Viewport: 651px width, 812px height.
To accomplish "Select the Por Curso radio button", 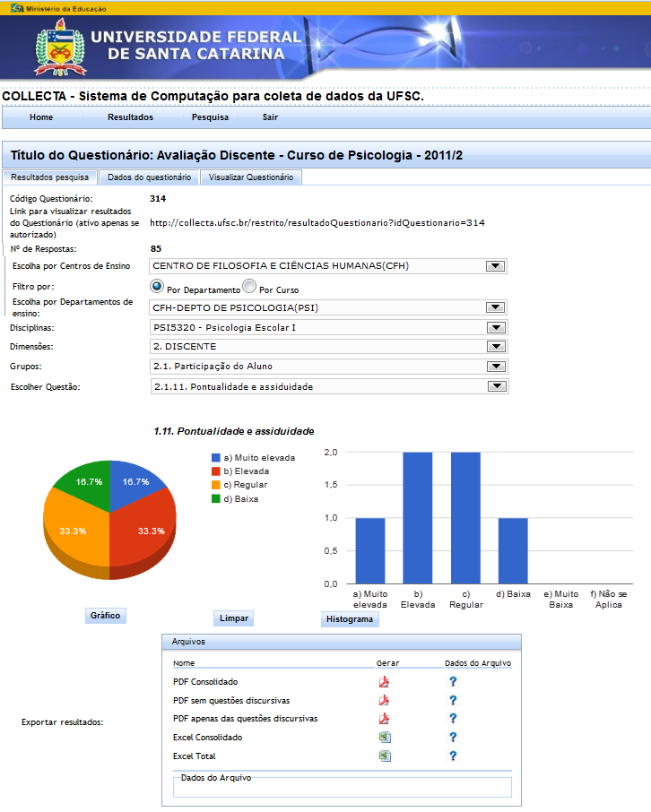I will [x=249, y=287].
